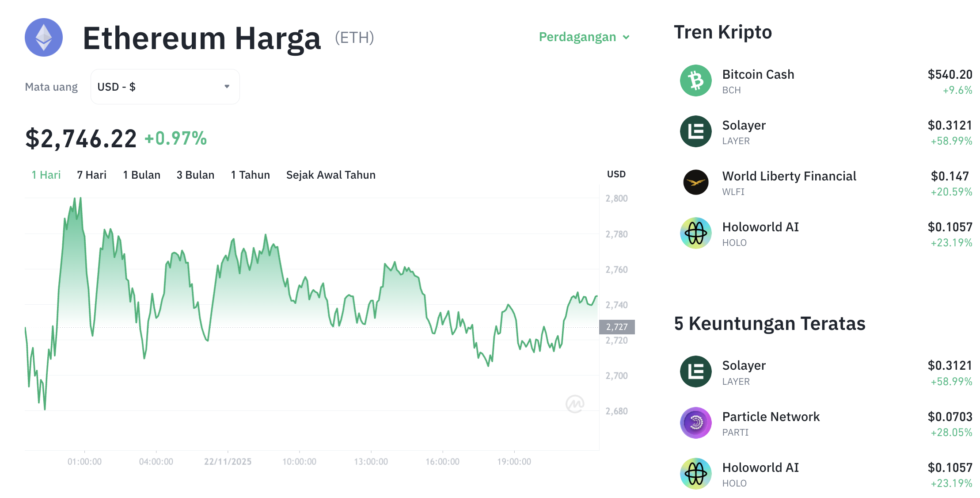
Task: Open the currency selector showing USD - $
Action: tap(164, 87)
